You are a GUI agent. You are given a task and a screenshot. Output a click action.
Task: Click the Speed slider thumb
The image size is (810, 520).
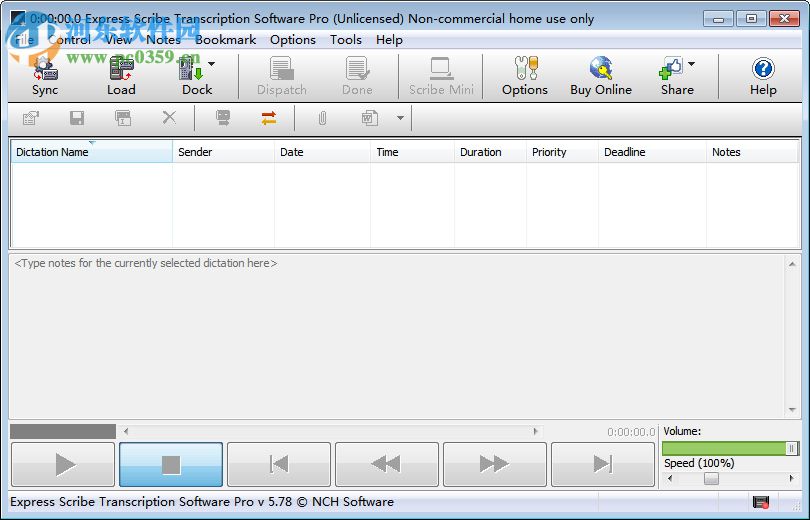click(711, 479)
